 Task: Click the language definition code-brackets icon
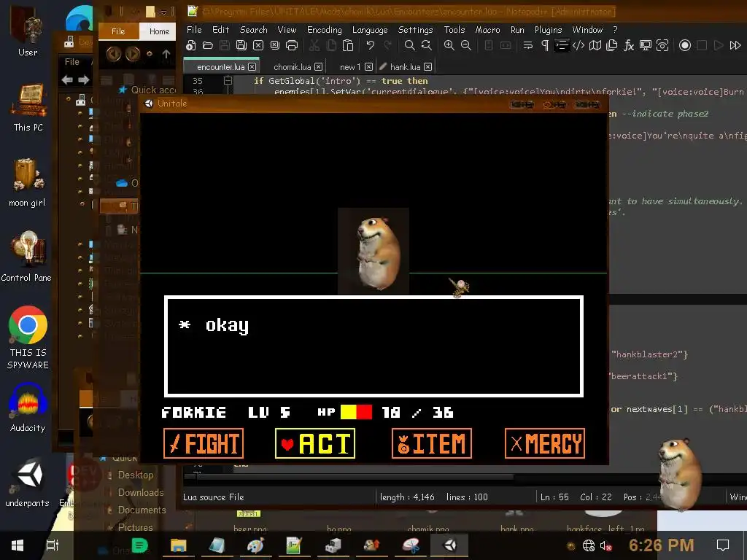point(578,45)
